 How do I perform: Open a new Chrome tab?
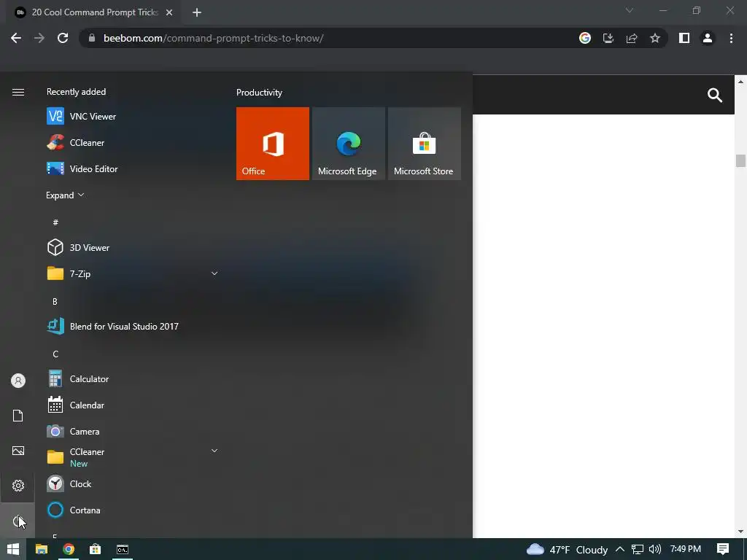[x=197, y=12]
